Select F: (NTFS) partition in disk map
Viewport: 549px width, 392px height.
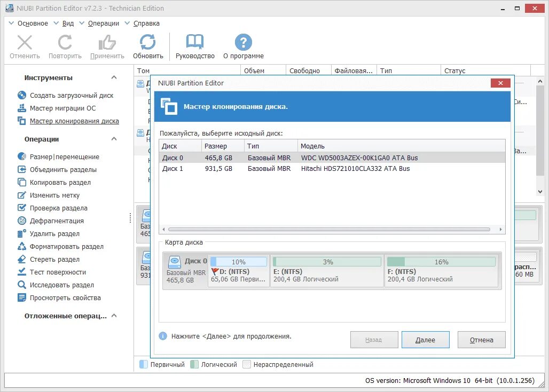pos(441,271)
